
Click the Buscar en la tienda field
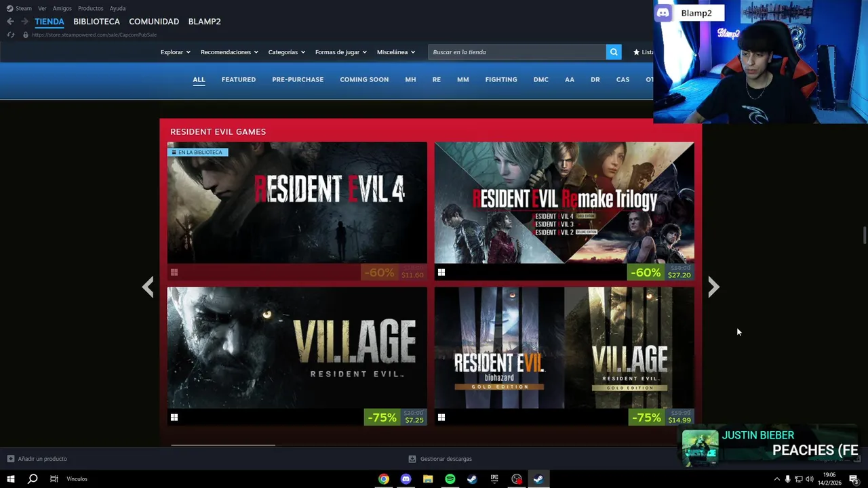(x=517, y=52)
